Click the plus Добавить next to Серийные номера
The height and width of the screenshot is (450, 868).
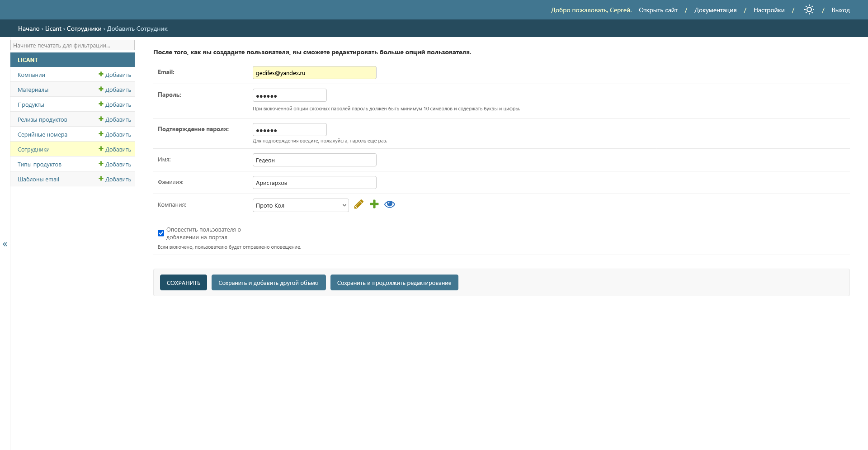point(115,134)
